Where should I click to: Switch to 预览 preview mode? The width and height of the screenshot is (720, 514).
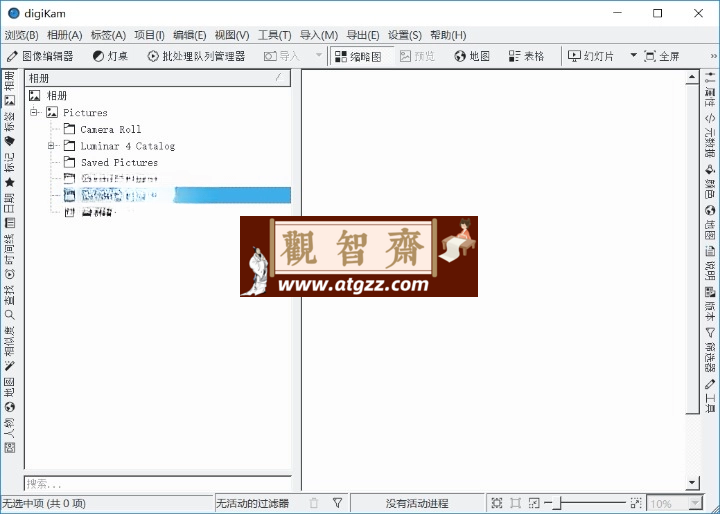[x=417, y=56]
